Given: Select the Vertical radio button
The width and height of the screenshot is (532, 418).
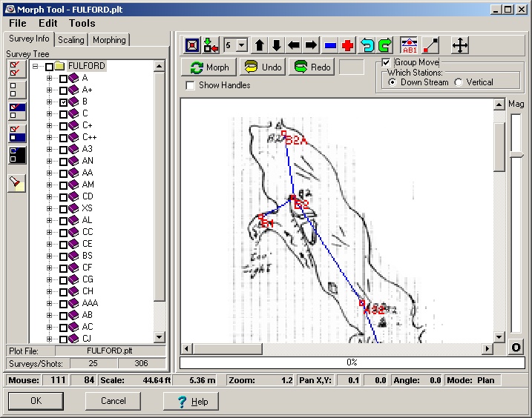Looking at the screenshot, I should (x=459, y=82).
